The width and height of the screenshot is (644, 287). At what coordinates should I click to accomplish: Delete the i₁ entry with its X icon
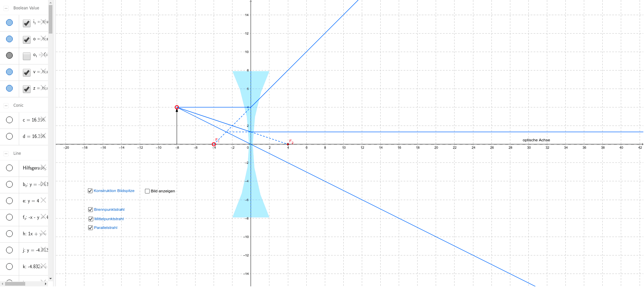point(43,21)
